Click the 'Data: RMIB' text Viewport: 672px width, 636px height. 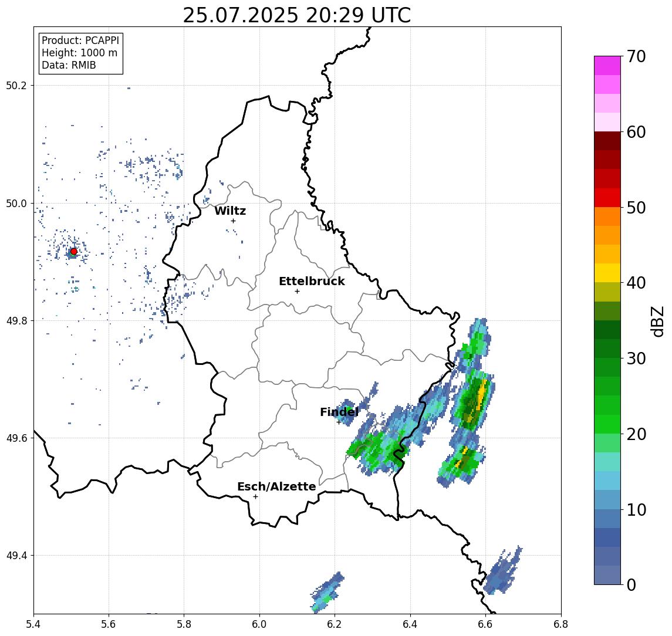tap(69, 65)
